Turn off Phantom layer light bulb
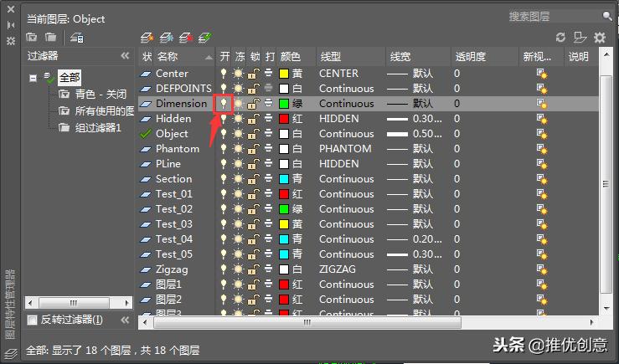The height and width of the screenshot is (364, 619). tap(224, 149)
